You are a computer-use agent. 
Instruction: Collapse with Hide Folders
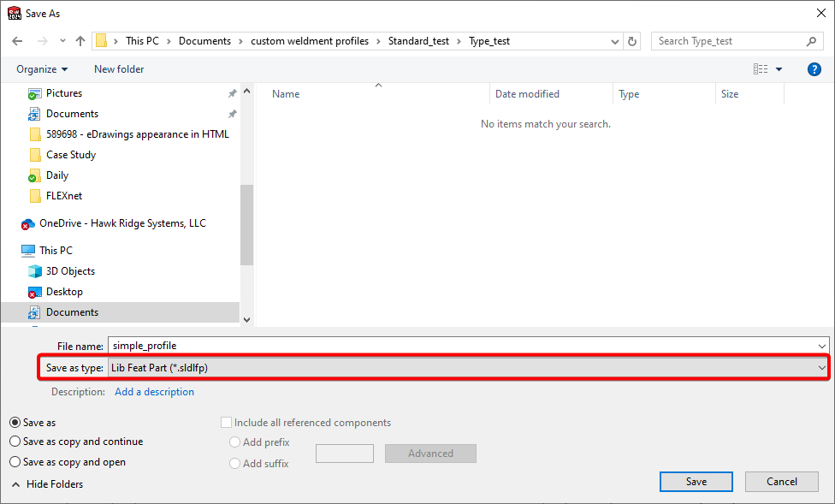[x=47, y=484]
